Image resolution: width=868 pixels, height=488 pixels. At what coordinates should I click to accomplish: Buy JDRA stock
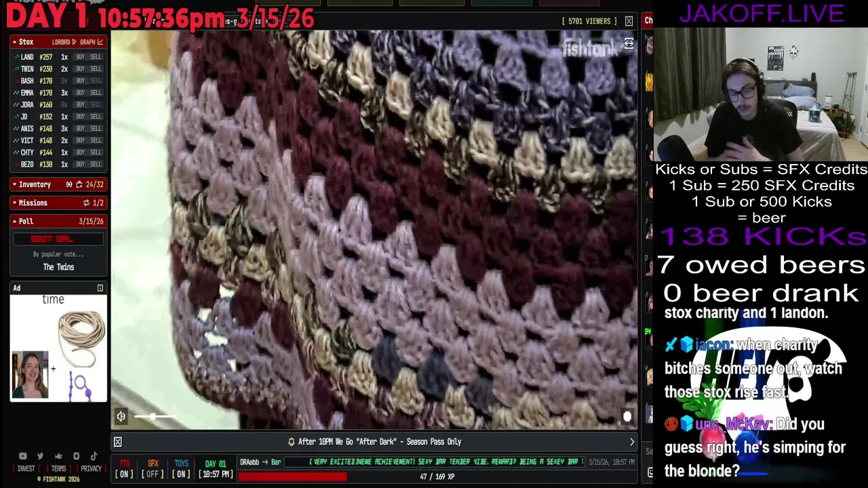coord(80,104)
